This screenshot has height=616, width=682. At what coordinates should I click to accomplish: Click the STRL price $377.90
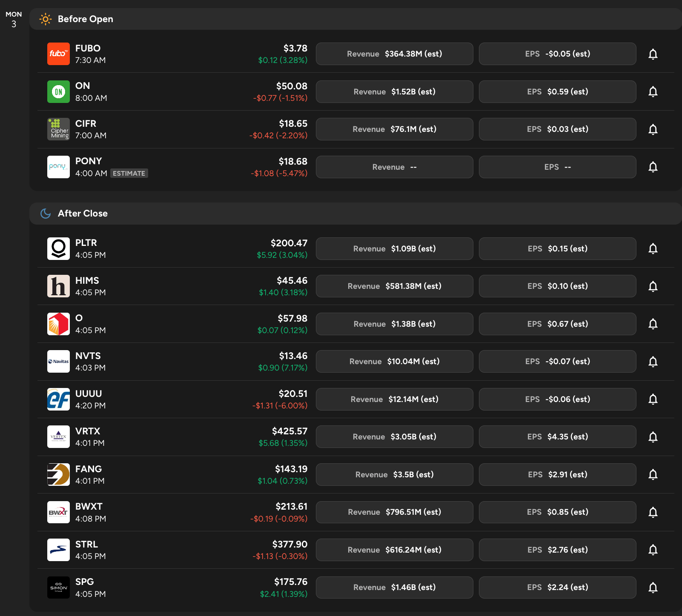(x=290, y=545)
